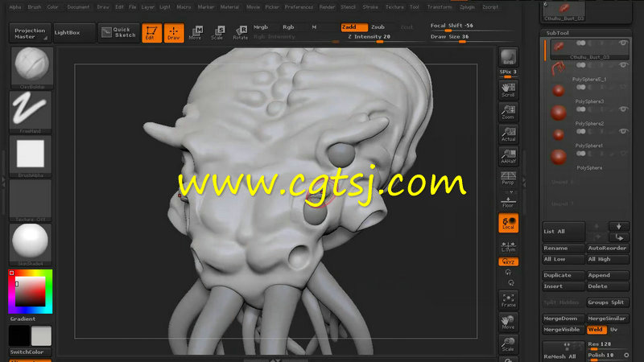
Task: Toggle Persp perspective view
Action: pos(508,179)
